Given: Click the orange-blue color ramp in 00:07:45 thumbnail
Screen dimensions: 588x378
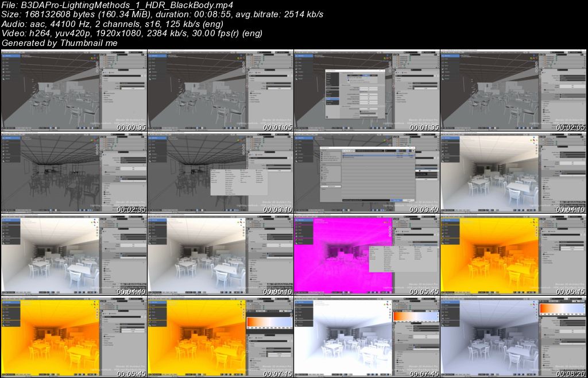Looking at the screenshot, I should [416, 317].
